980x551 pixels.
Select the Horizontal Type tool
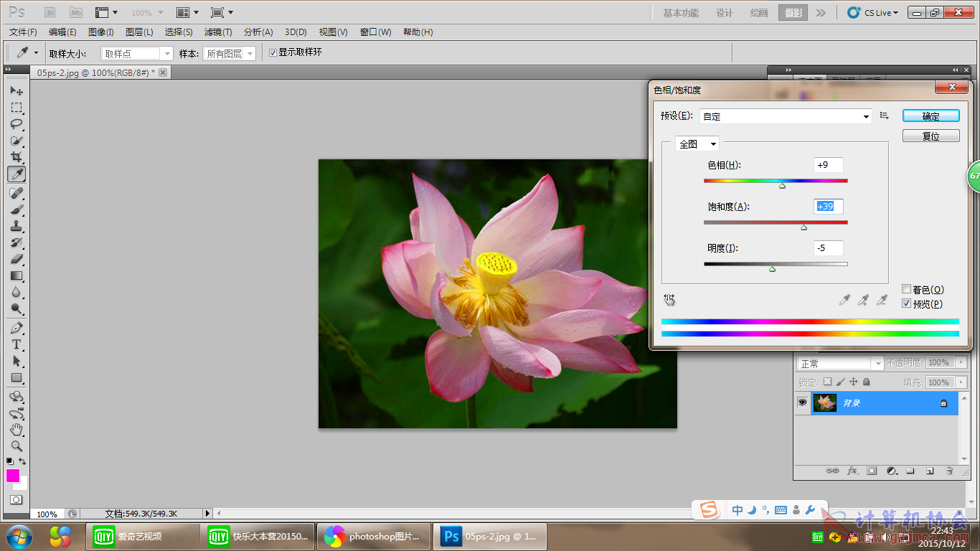[x=17, y=344]
